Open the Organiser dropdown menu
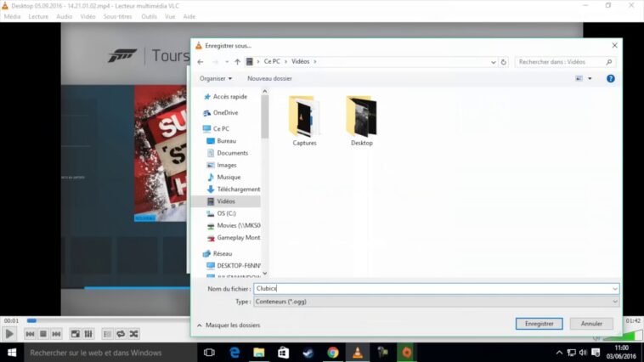 click(216, 78)
